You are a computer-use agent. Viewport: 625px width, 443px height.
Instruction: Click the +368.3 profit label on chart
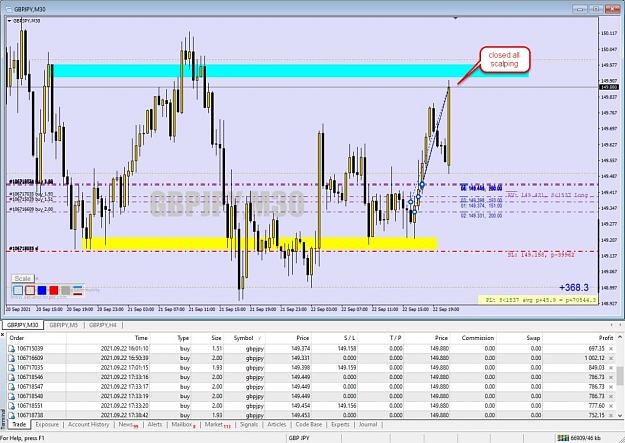(574, 287)
